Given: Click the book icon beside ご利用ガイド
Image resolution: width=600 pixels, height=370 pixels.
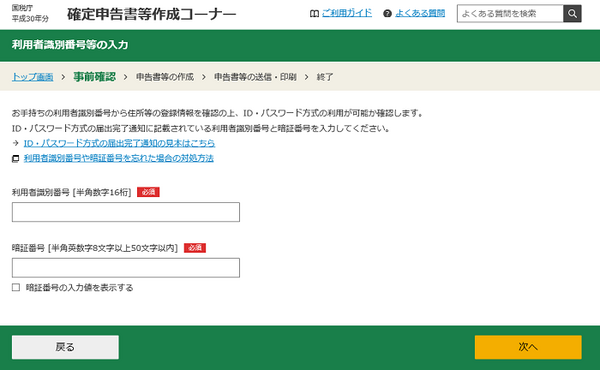Looking at the screenshot, I should tap(314, 14).
